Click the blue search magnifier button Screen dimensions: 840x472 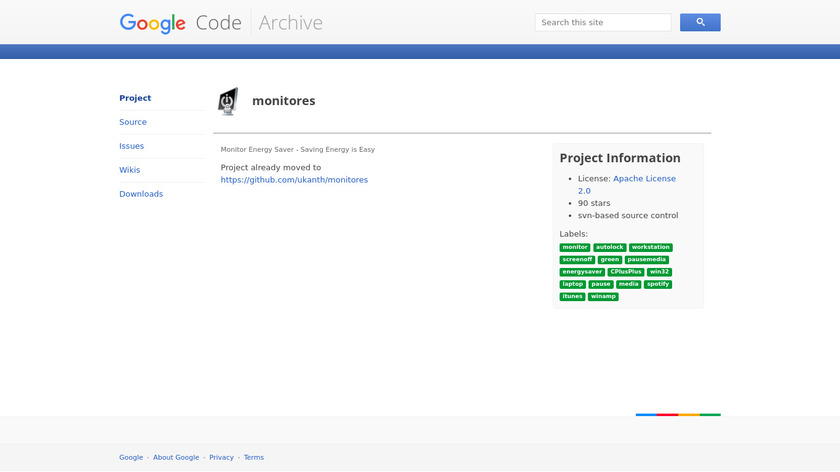700,22
